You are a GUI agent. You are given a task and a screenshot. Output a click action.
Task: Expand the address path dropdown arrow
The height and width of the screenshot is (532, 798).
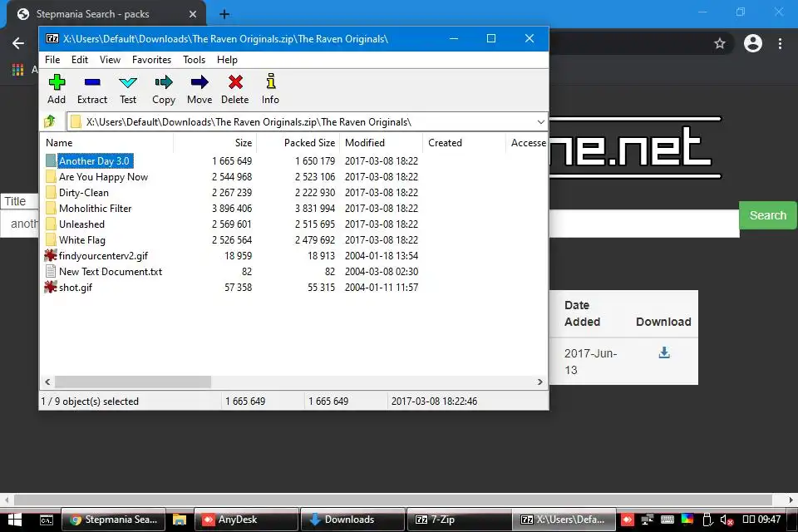click(540, 121)
